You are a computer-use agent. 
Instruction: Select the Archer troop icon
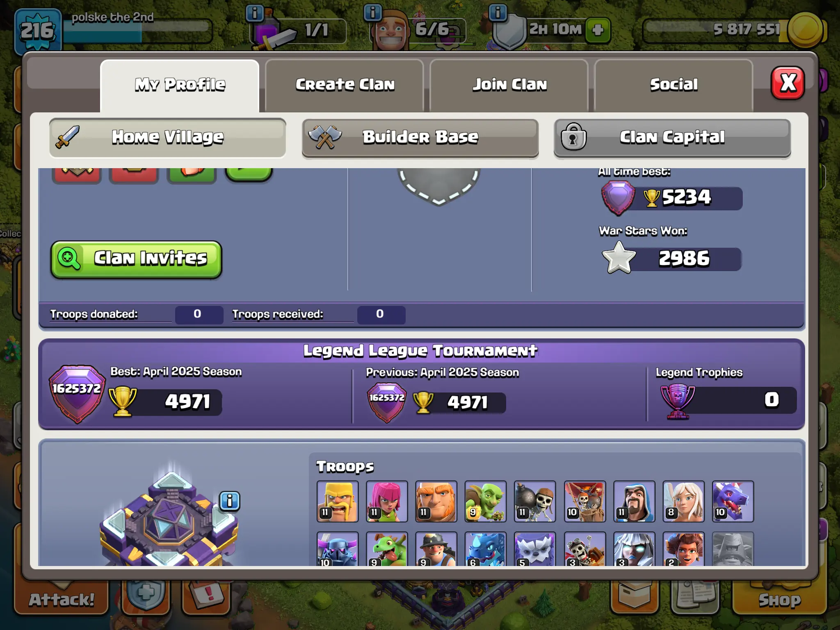pyautogui.click(x=387, y=501)
